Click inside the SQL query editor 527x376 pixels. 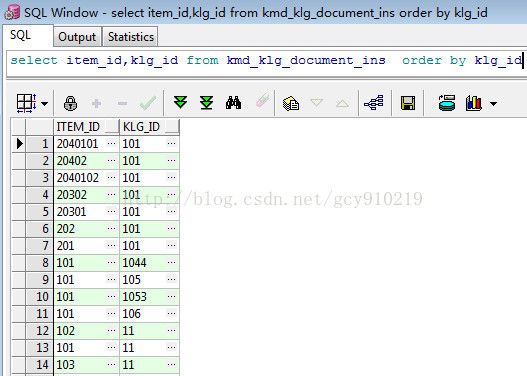click(x=266, y=64)
